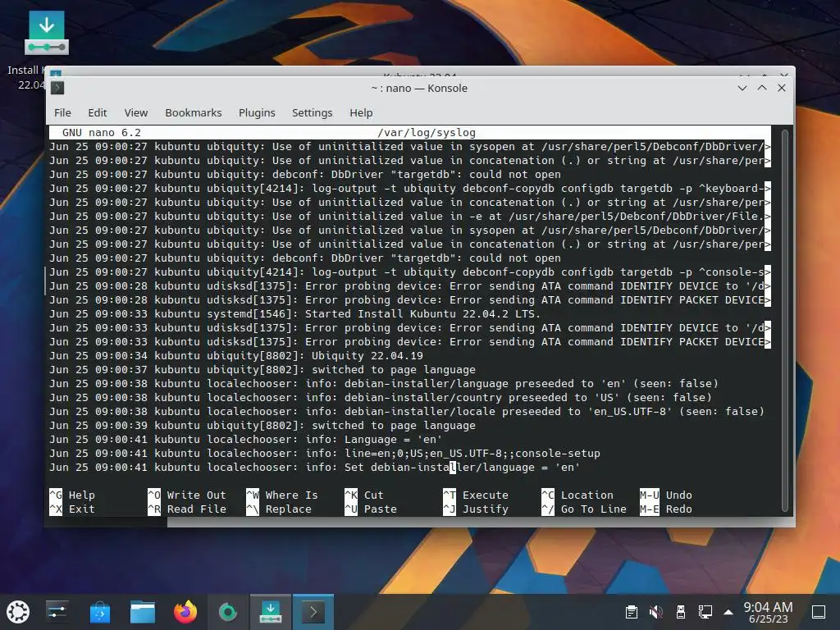840x630 pixels.
Task: Click the line "debian-installer/locale preseeded to 'en_US.UTF-8'"
Action: click(x=407, y=412)
